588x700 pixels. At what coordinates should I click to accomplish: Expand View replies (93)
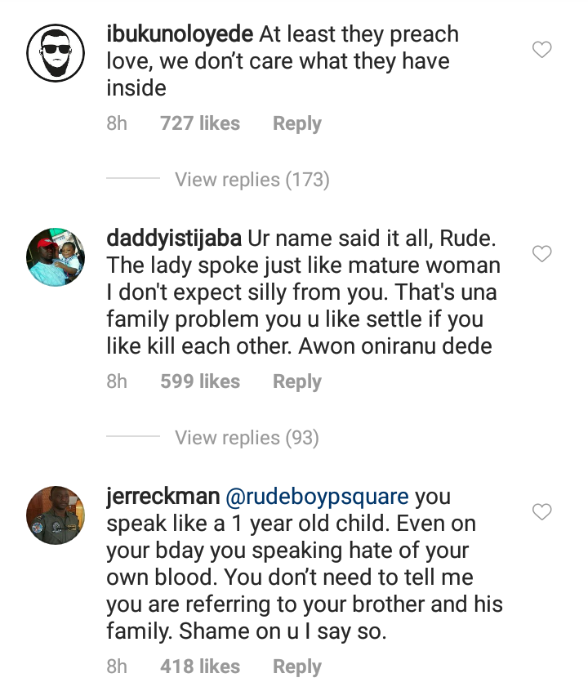[246, 438]
